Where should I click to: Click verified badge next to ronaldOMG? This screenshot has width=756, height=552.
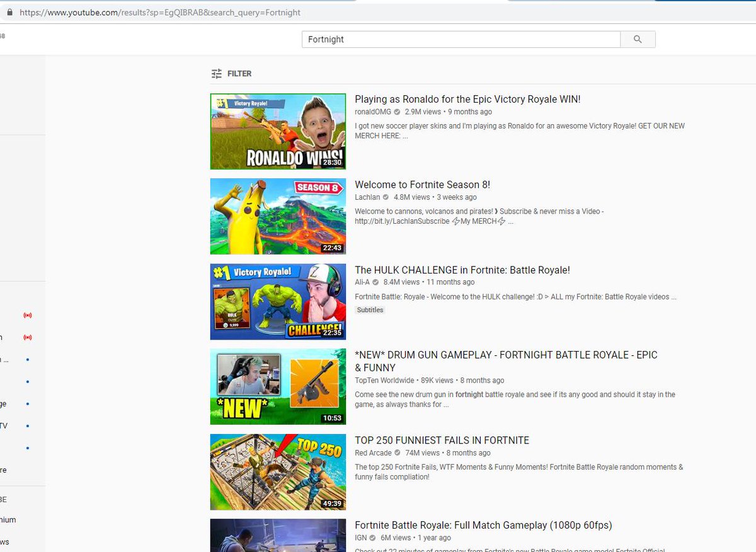tap(397, 112)
